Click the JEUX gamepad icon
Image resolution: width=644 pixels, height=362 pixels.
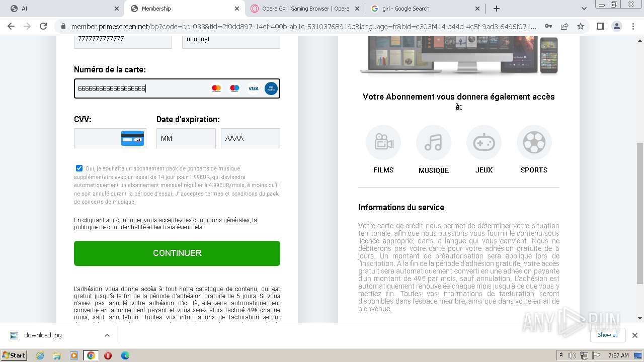[484, 143]
